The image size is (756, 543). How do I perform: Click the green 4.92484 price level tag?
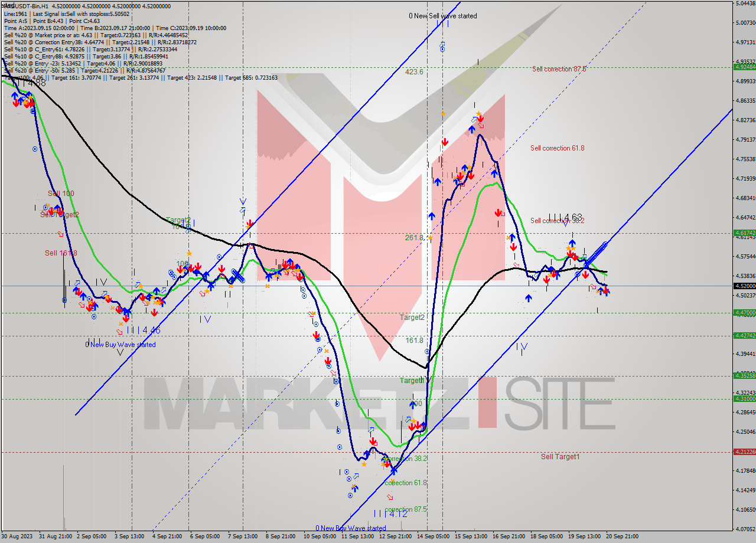pyautogui.click(x=744, y=67)
